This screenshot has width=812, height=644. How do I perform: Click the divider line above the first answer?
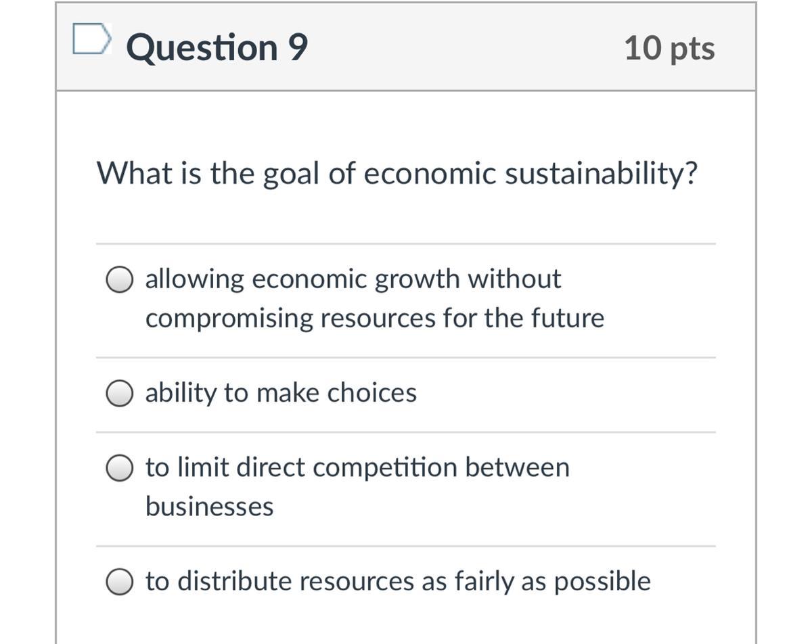[405, 244]
